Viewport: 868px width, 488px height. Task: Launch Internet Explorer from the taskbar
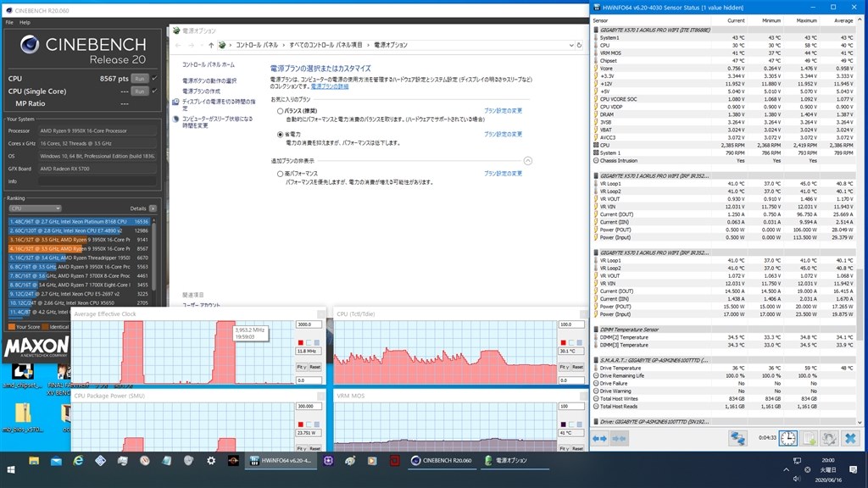[x=78, y=460]
